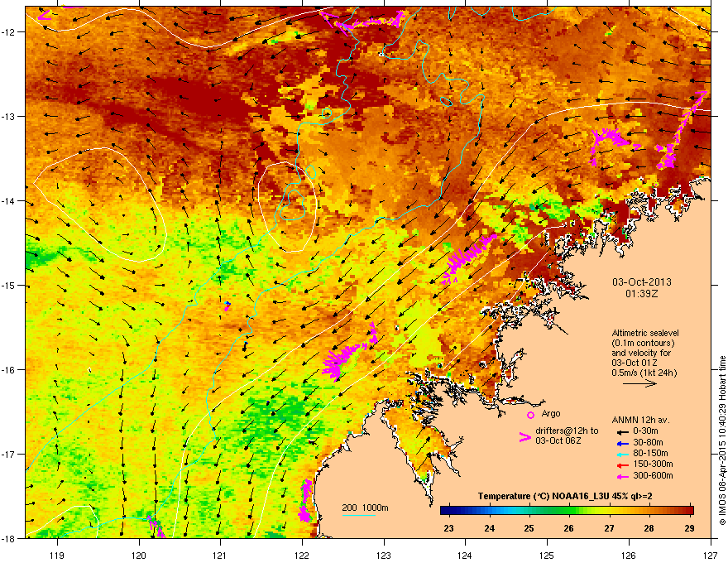Click the 0.5m/s velocity scale arrow

tap(639, 383)
